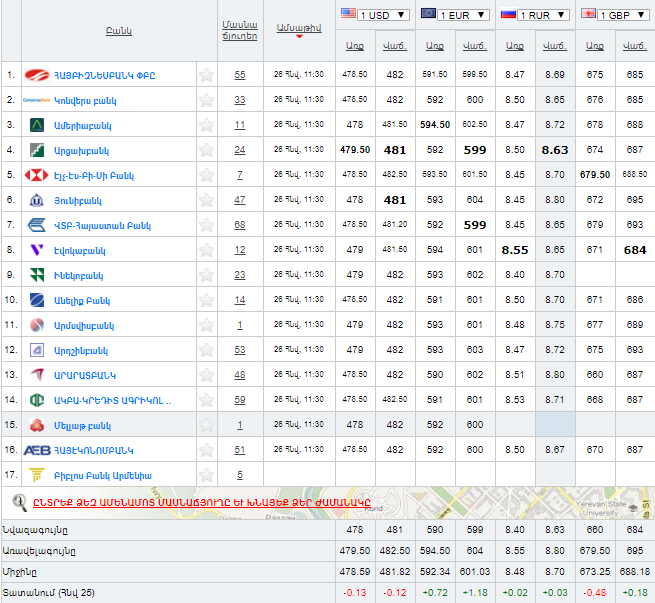Open the Մելլաթ բանկ name link
Viewport: 655px width, 603px height.
pyautogui.click(x=82, y=426)
